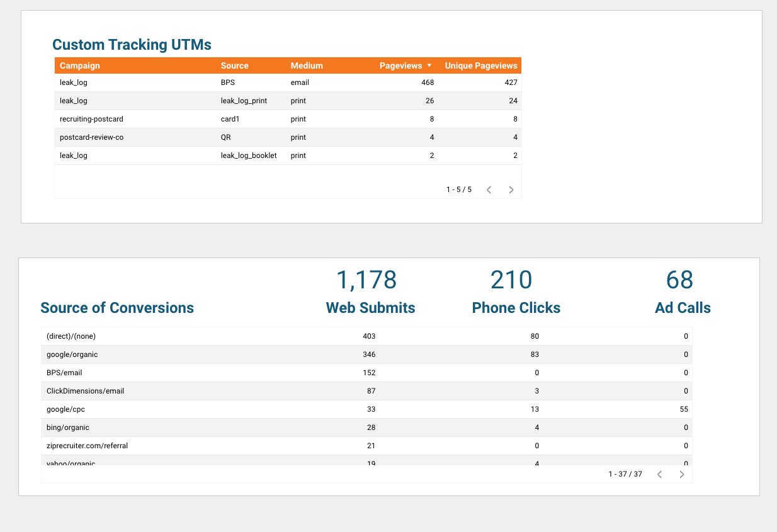Click web submits value 403

[369, 336]
